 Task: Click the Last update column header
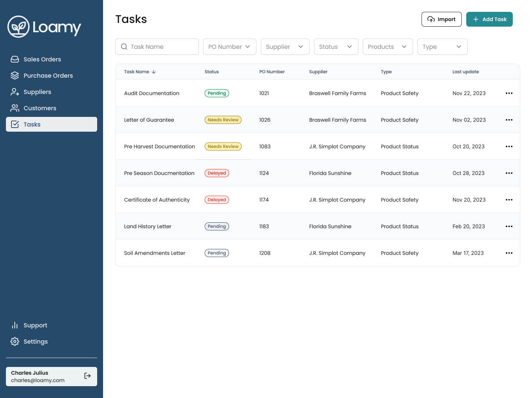coord(465,72)
